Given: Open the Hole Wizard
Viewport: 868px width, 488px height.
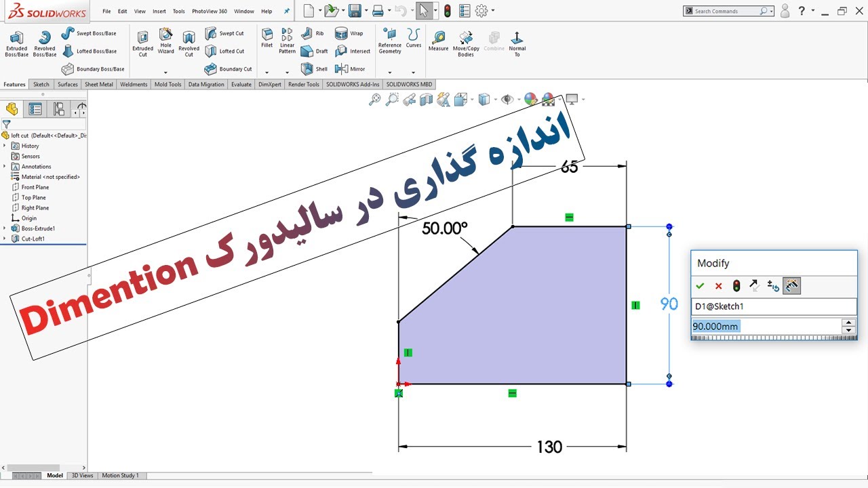Looking at the screenshot, I should (x=166, y=41).
